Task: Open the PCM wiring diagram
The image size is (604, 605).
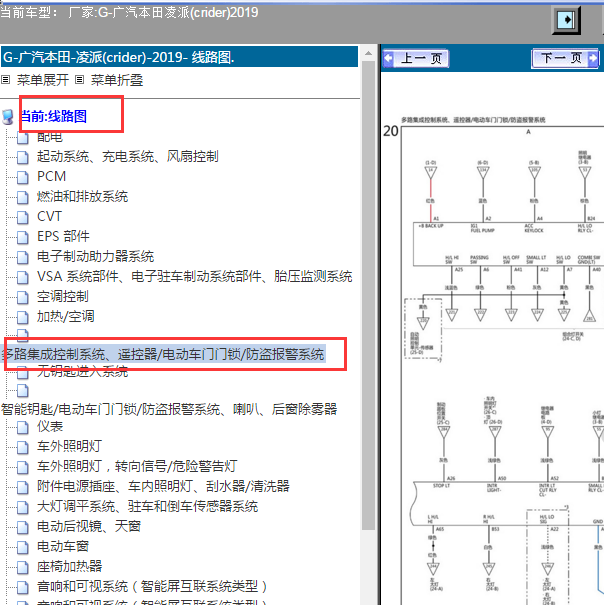Action: click(51, 176)
